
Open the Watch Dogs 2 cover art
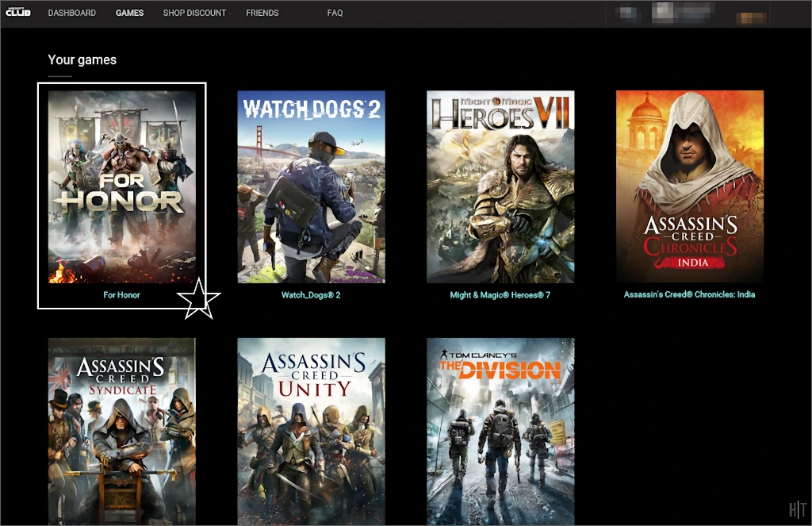311,187
